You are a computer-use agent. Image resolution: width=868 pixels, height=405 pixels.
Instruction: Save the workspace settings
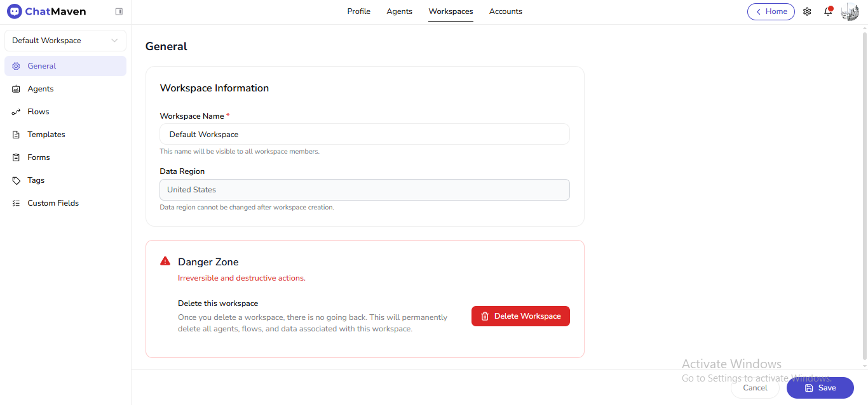(x=820, y=388)
